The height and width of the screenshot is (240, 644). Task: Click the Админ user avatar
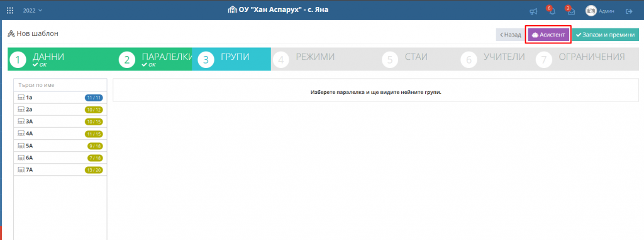(591, 11)
